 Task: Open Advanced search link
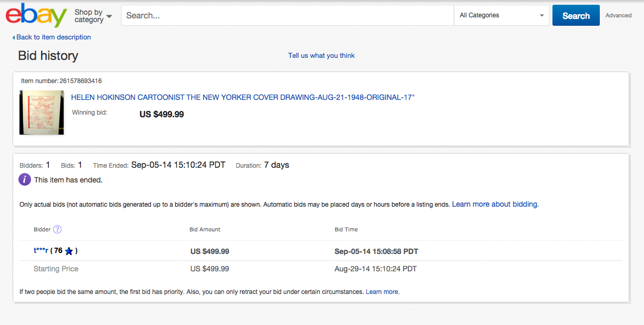click(618, 15)
